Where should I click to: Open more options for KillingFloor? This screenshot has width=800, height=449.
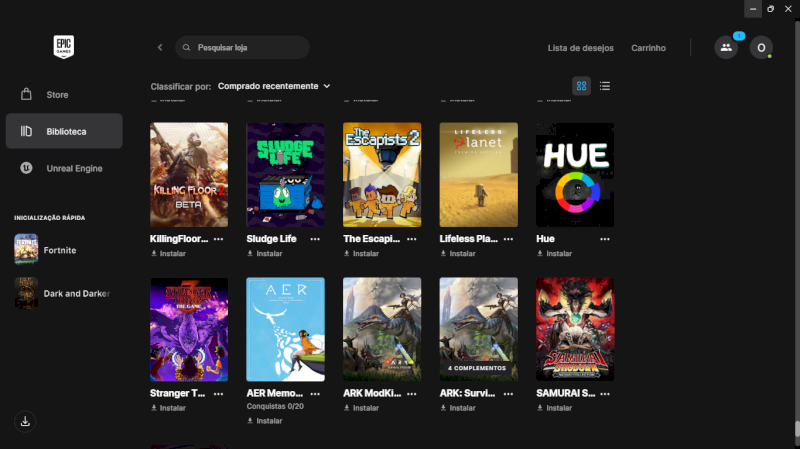(218, 239)
